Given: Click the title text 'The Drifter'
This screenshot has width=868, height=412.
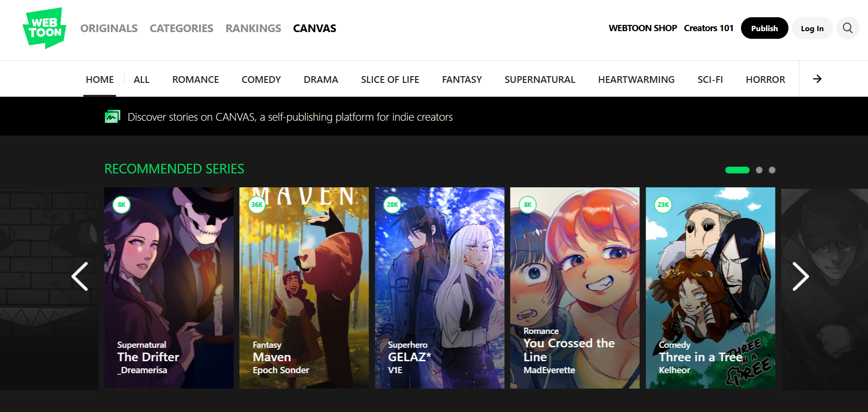Looking at the screenshot, I should [148, 357].
